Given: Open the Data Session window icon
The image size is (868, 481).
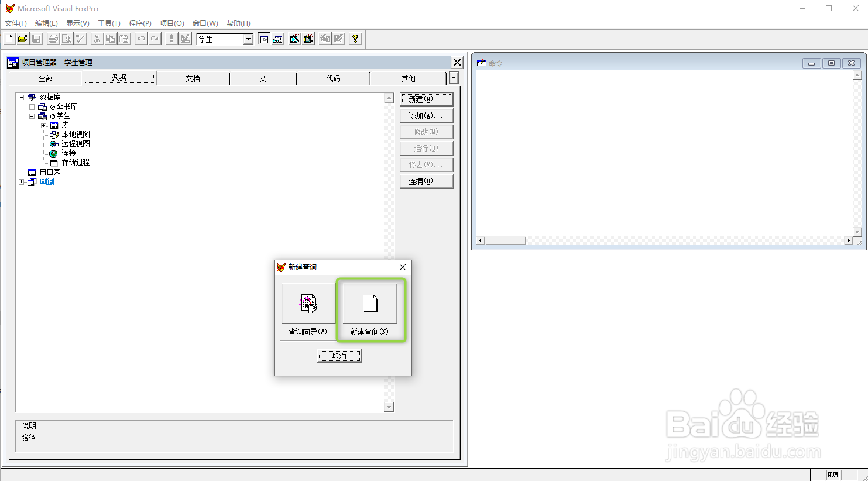Looking at the screenshot, I should (x=277, y=39).
